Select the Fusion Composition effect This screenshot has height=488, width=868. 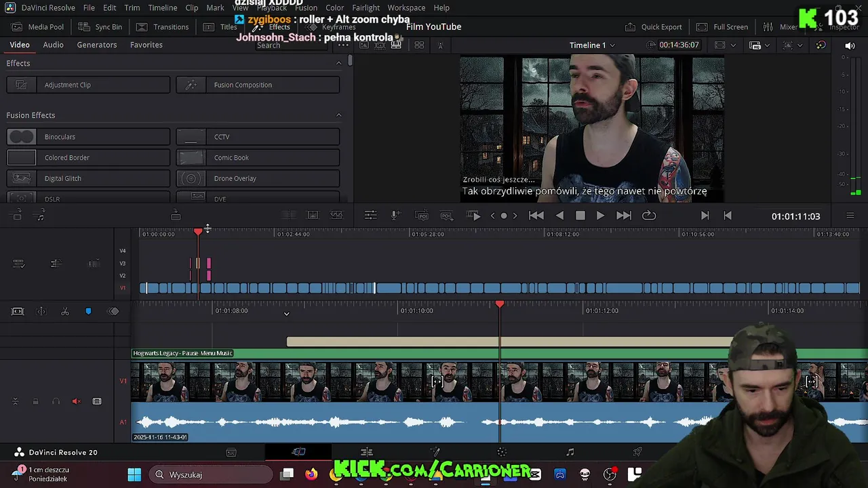point(258,85)
